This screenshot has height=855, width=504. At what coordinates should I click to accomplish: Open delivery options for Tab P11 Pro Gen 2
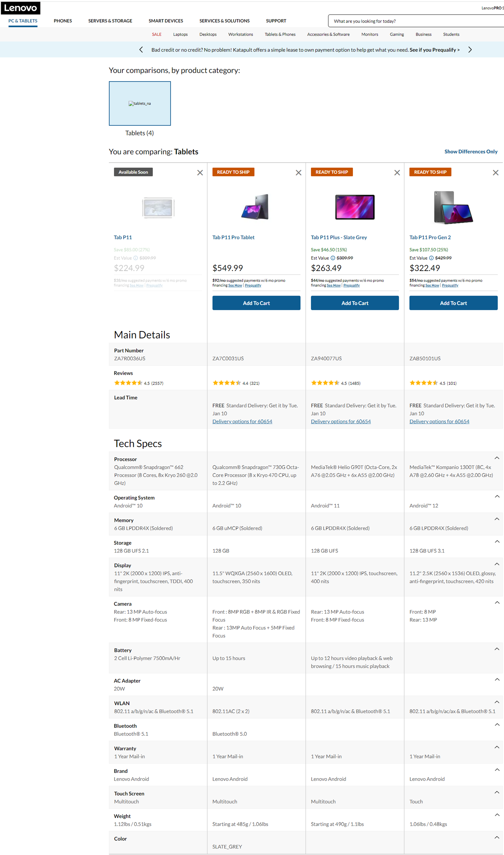point(439,421)
